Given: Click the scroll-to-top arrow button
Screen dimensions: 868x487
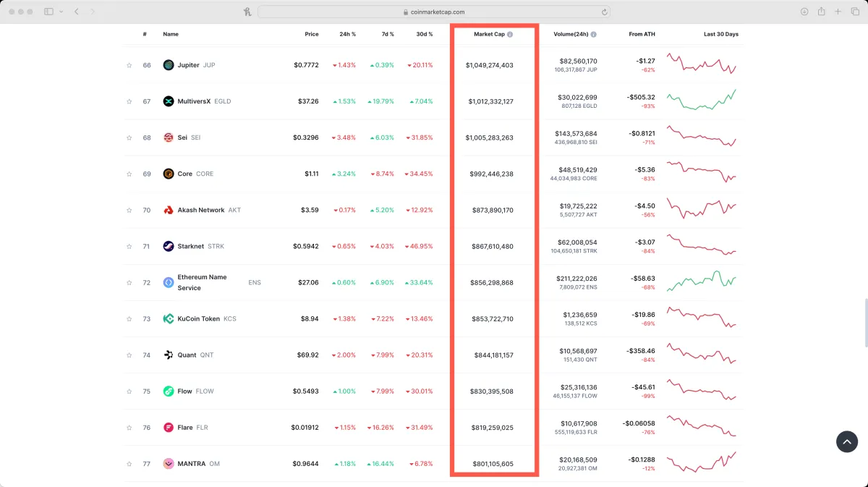Looking at the screenshot, I should pyautogui.click(x=847, y=442).
